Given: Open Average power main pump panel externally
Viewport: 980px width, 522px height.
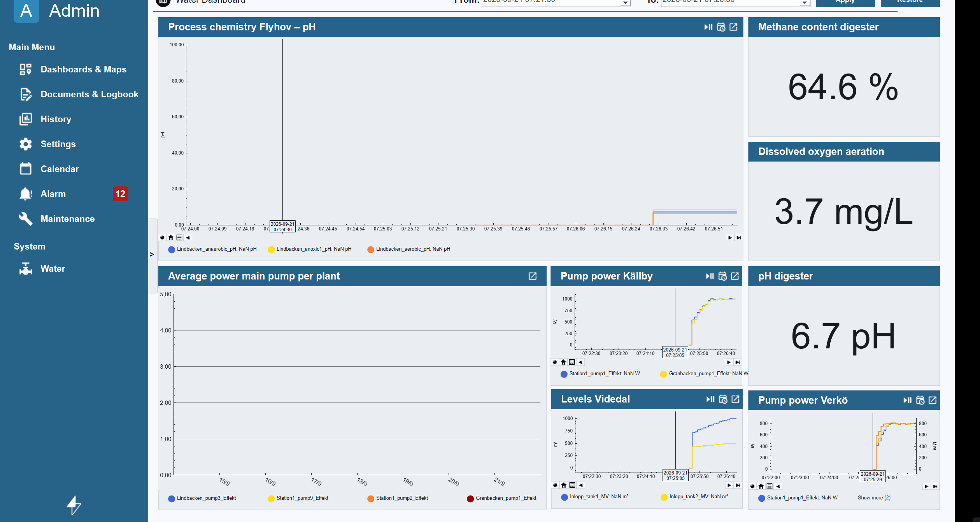Looking at the screenshot, I should 533,276.
